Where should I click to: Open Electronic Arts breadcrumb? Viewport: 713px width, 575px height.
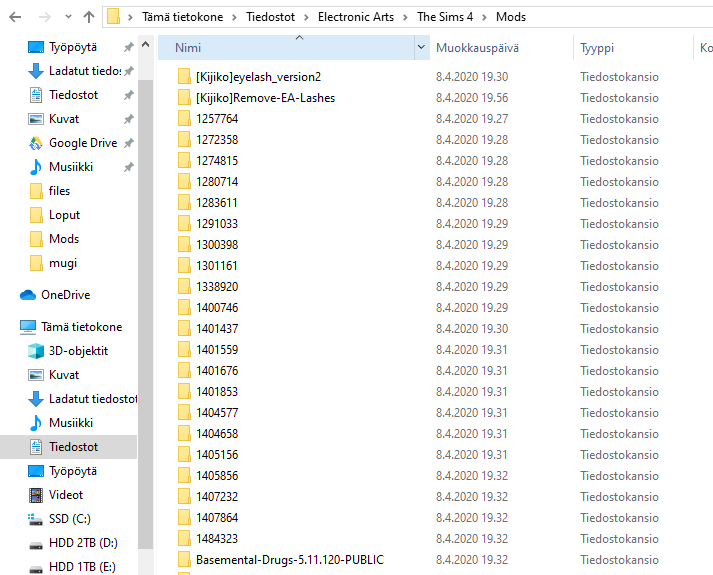click(356, 17)
